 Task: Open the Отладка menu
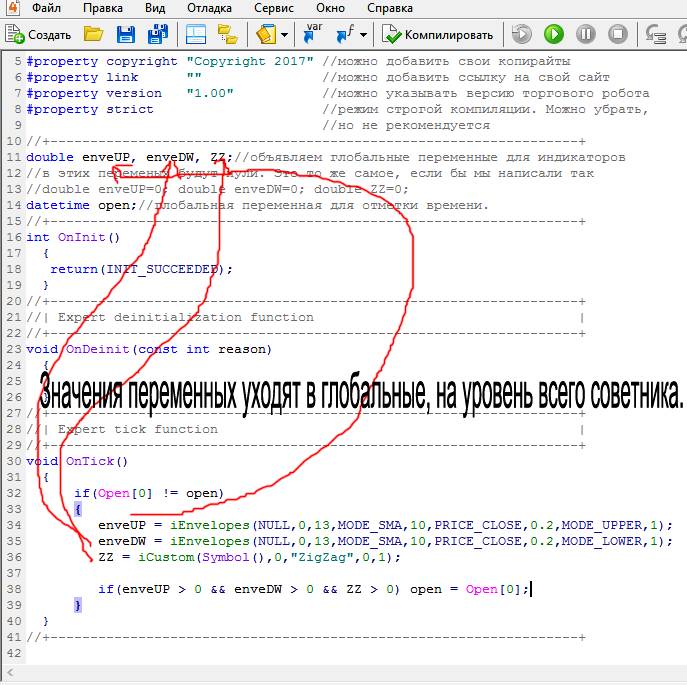[x=209, y=8]
